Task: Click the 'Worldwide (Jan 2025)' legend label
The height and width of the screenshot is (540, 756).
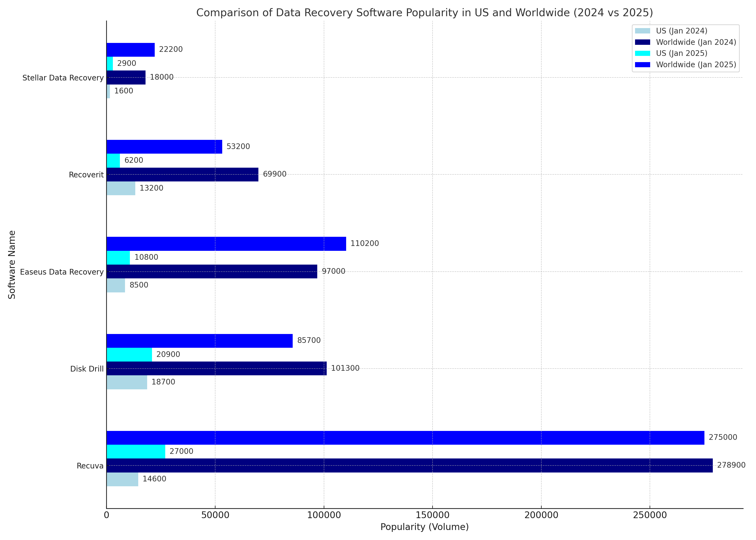Action: pyautogui.click(x=696, y=65)
